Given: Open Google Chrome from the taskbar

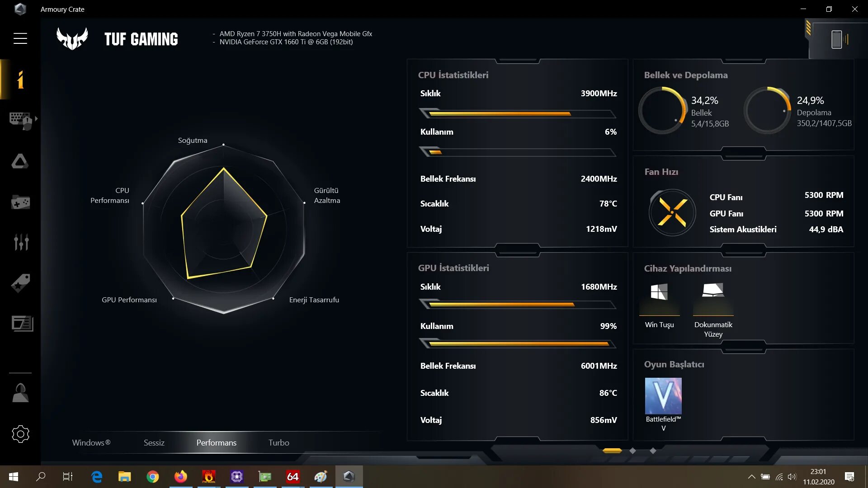Looking at the screenshot, I should tap(153, 477).
